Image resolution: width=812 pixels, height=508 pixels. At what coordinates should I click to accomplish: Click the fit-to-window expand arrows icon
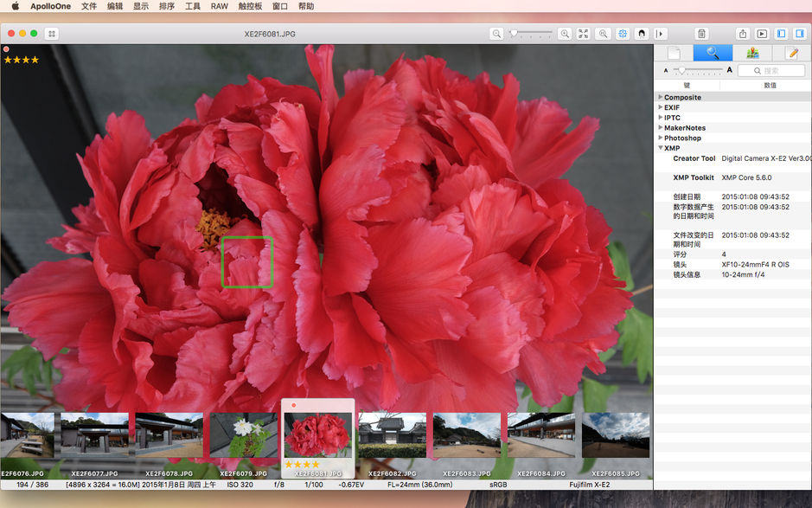click(x=584, y=34)
